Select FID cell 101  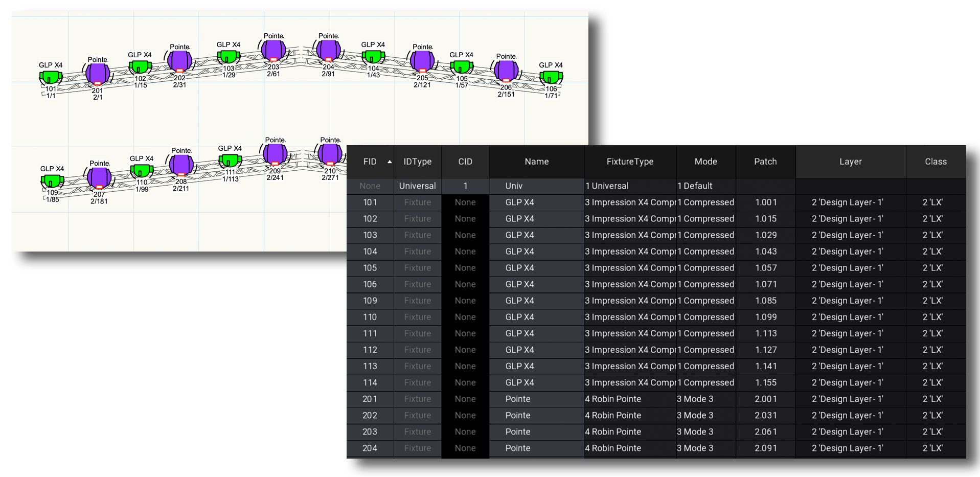coord(370,202)
